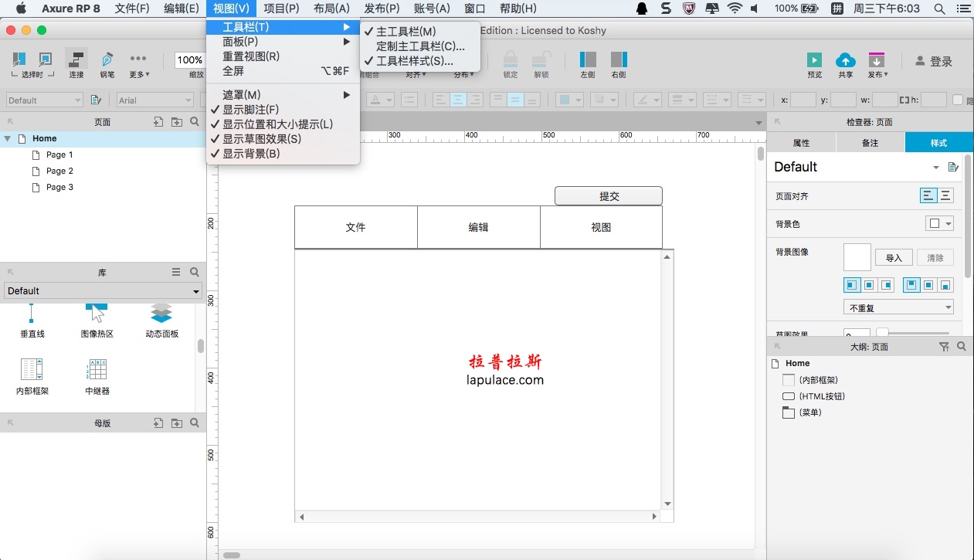The image size is (974, 560).
Task: Toggle Show Background (显示背景) menu item
Action: coord(251,154)
